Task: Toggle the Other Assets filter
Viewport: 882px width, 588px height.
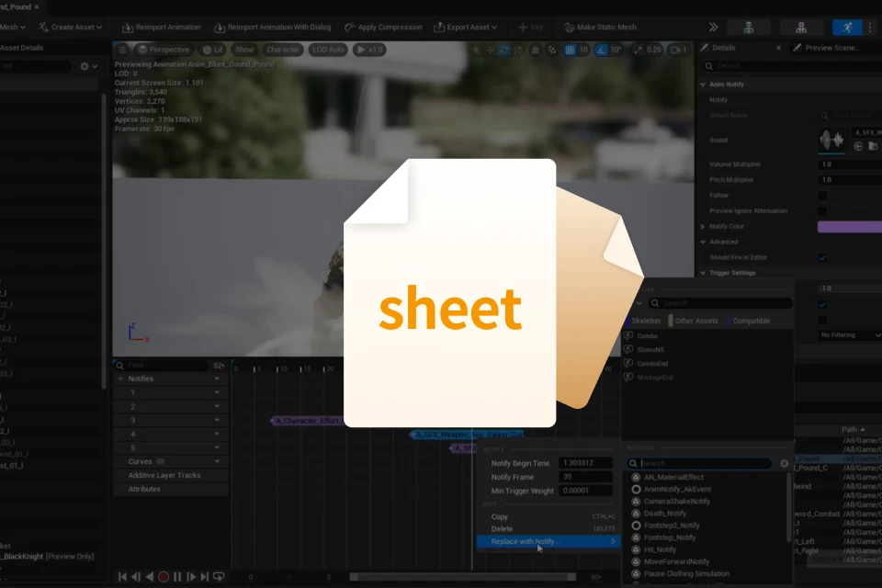Action: (x=694, y=321)
